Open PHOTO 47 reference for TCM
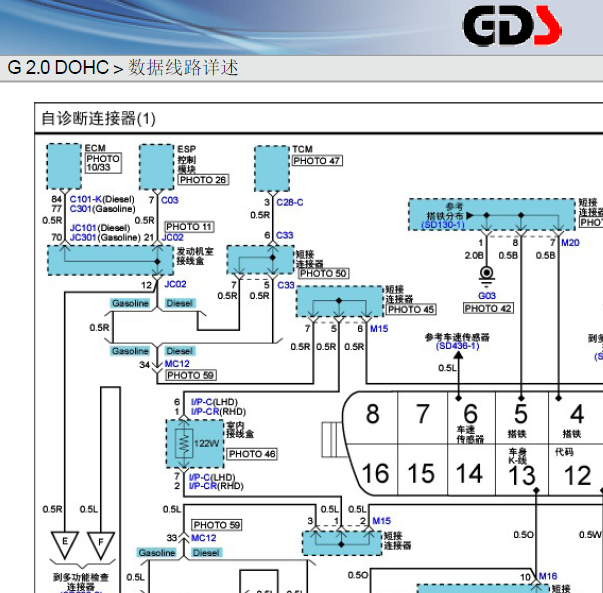Screen dimensions: 603x593 317,161
